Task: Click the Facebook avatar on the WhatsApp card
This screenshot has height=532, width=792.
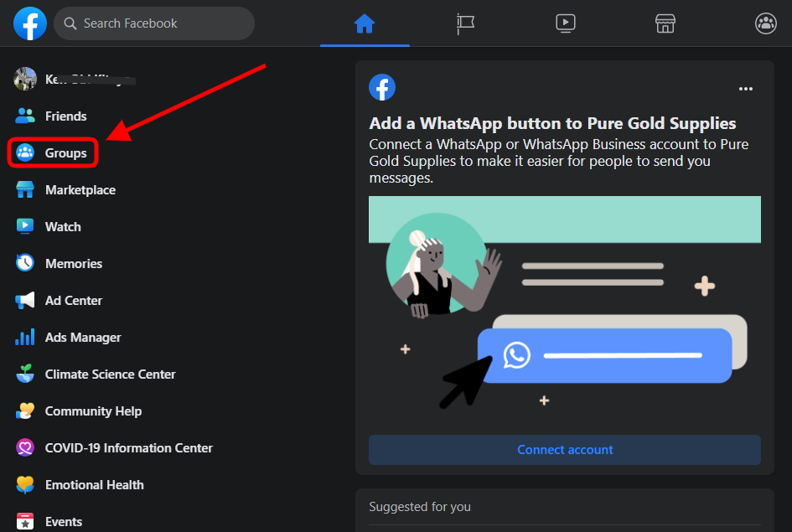Action: pyautogui.click(x=382, y=87)
